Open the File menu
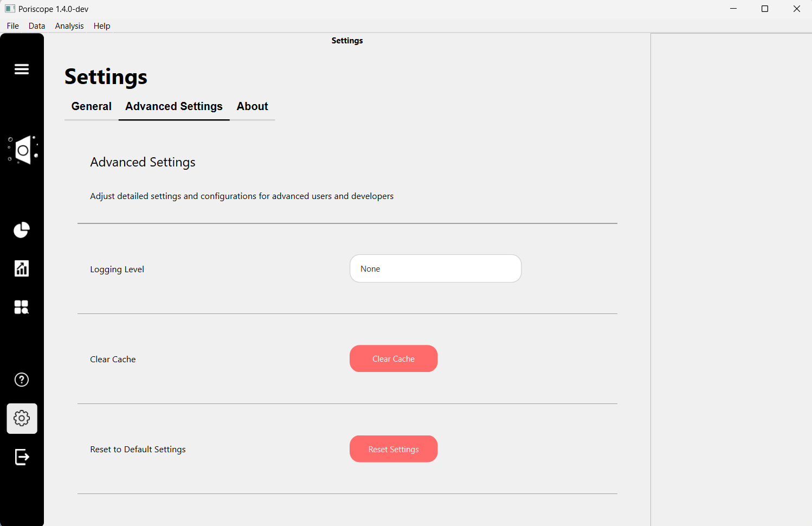 pyautogui.click(x=12, y=25)
